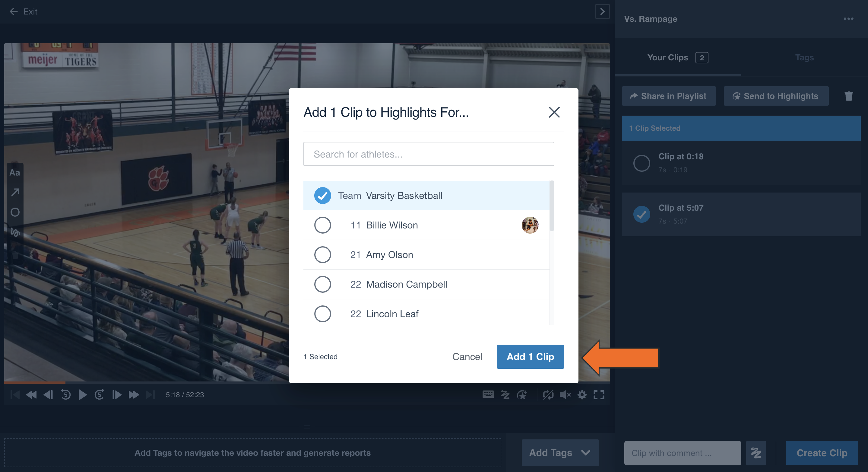Switch to the Your Clips tab

coord(678,58)
